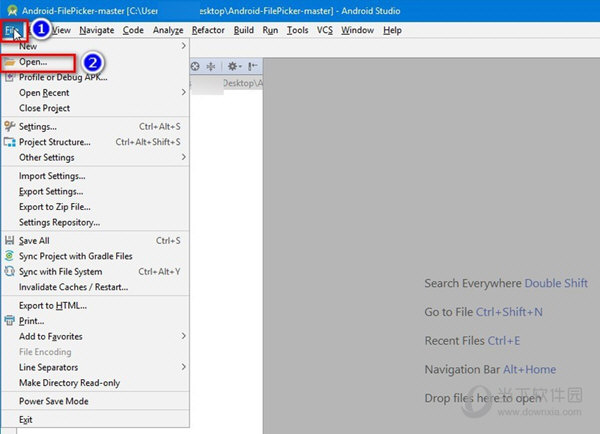Select Export to Zip File...

[95, 207]
